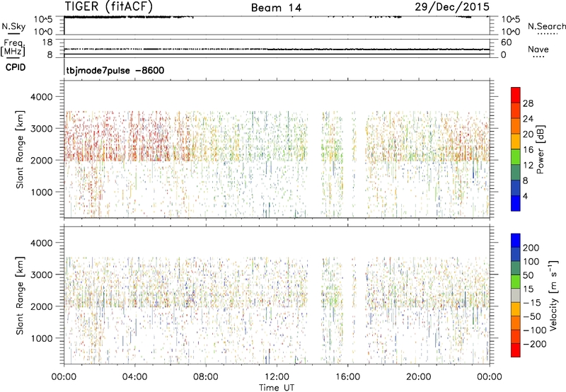Click the '-15' tick on the Velocity colorbar

532,303
